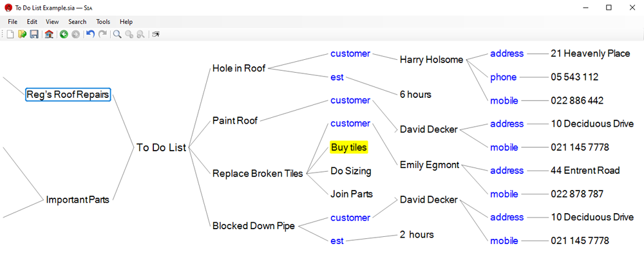This screenshot has height=253, width=644.
Task: Open the Tools menu
Action: click(103, 22)
